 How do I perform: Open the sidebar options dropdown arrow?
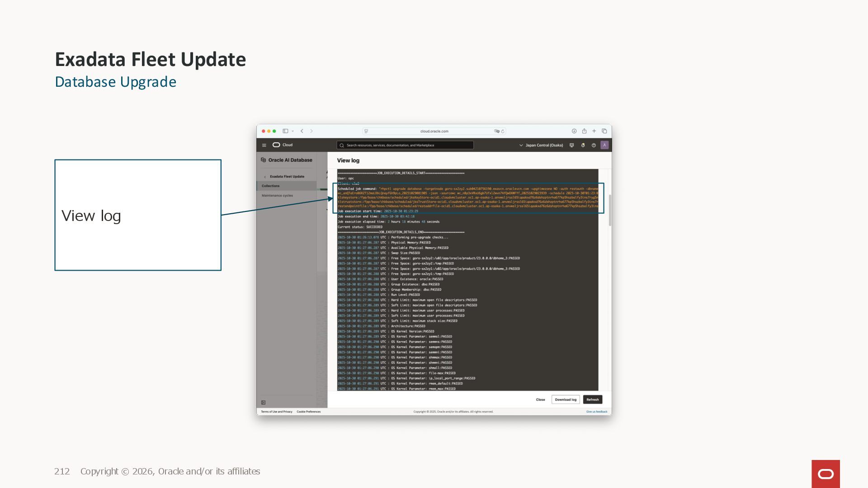293,131
